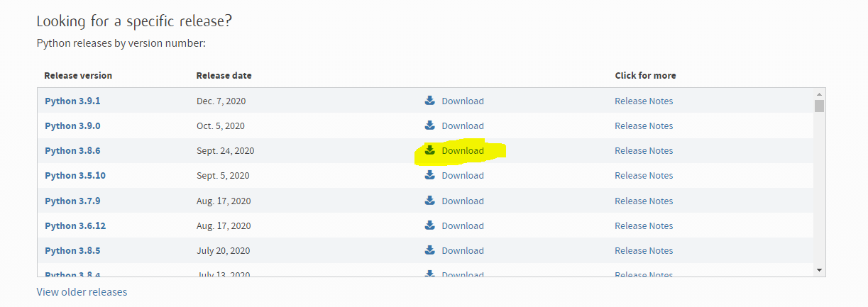Click Download text link for Python 3.7.9
This screenshot has height=307, width=868.
coord(463,201)
